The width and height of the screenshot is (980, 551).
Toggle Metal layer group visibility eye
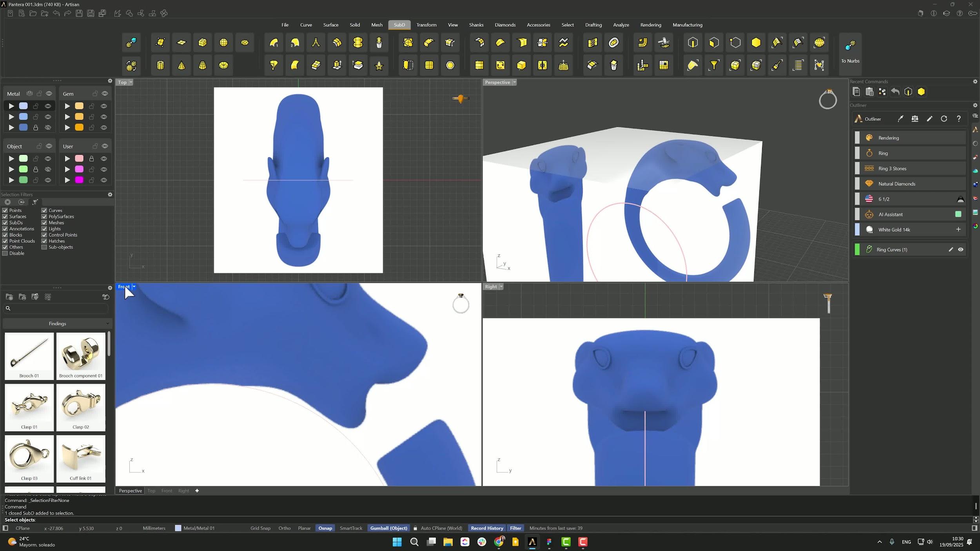49,94
